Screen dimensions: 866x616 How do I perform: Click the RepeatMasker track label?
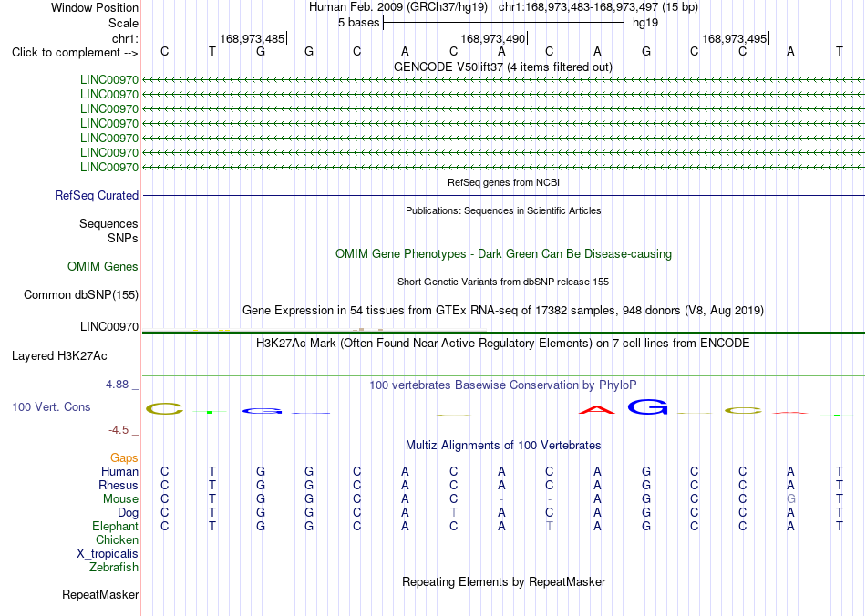pyautogui.click(x=100, y=595)
